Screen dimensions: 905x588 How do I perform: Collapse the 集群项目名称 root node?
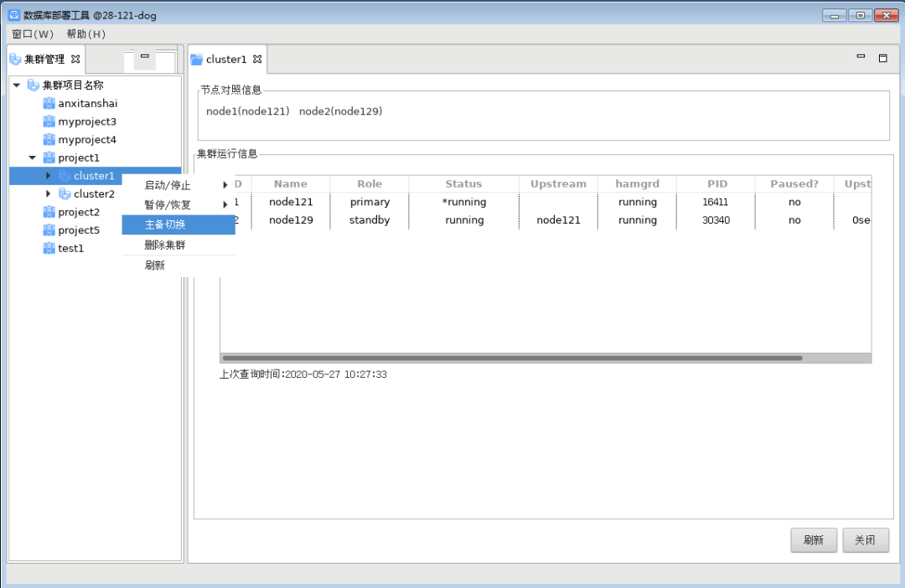click(x=17, y=85)
